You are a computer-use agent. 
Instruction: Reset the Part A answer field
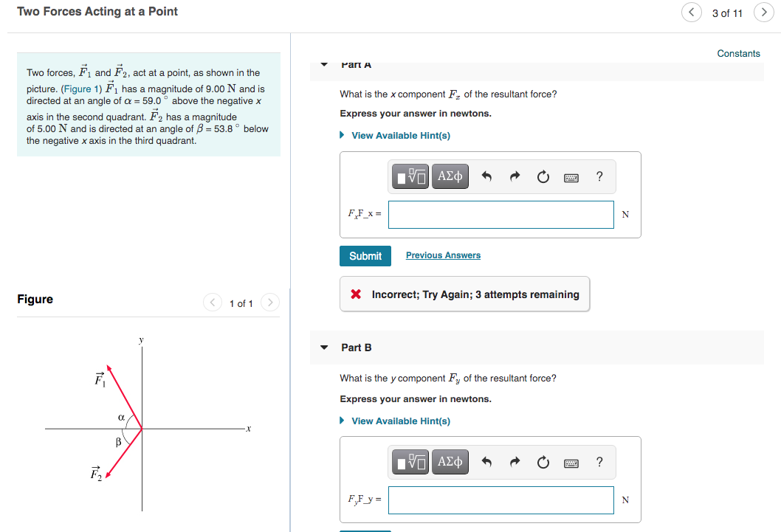[x=543, y=176]
